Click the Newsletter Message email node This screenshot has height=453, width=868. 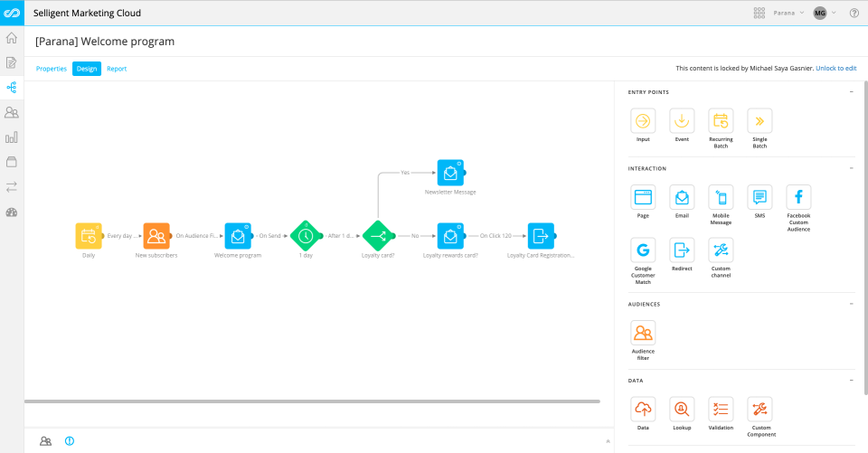(450, 173)
